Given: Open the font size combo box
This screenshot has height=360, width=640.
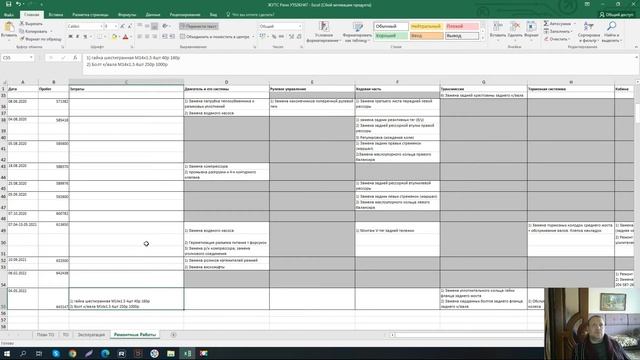Looking at the screenshot, I should (x=110, y=26).
